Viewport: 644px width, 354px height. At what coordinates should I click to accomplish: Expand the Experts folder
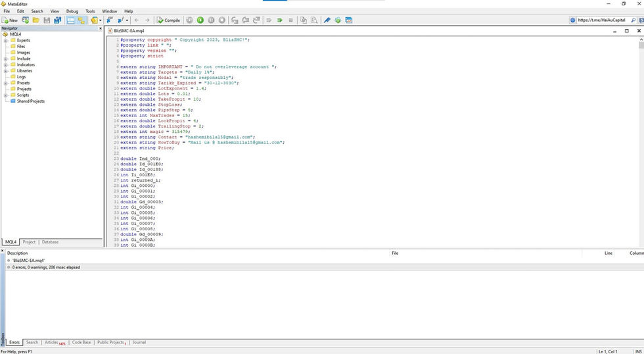coord(6,40)
